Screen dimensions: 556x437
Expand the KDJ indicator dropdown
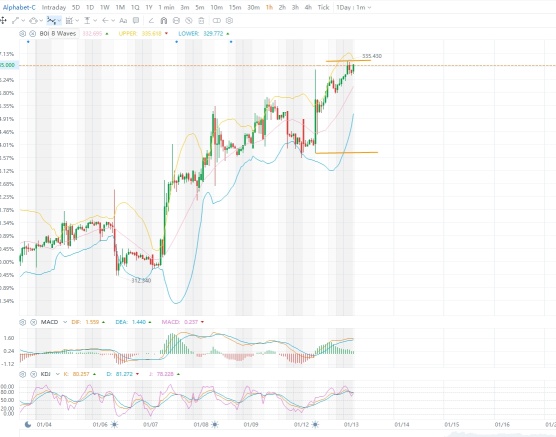point(57,374)
